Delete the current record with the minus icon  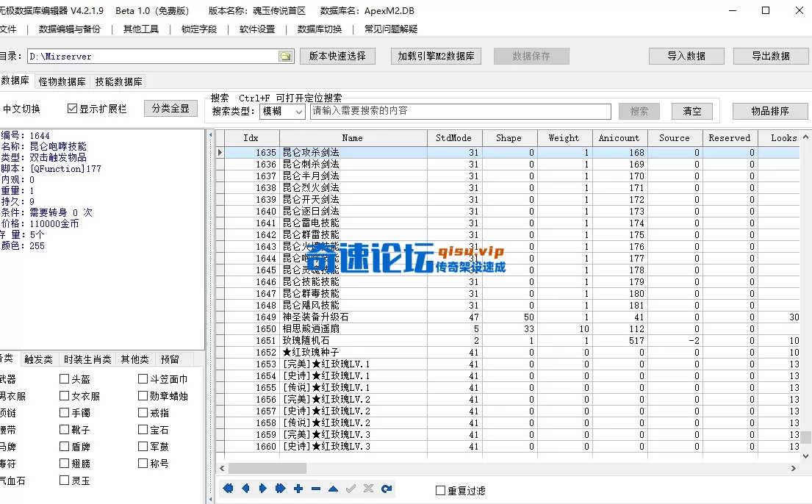click(x=316, y=488)
